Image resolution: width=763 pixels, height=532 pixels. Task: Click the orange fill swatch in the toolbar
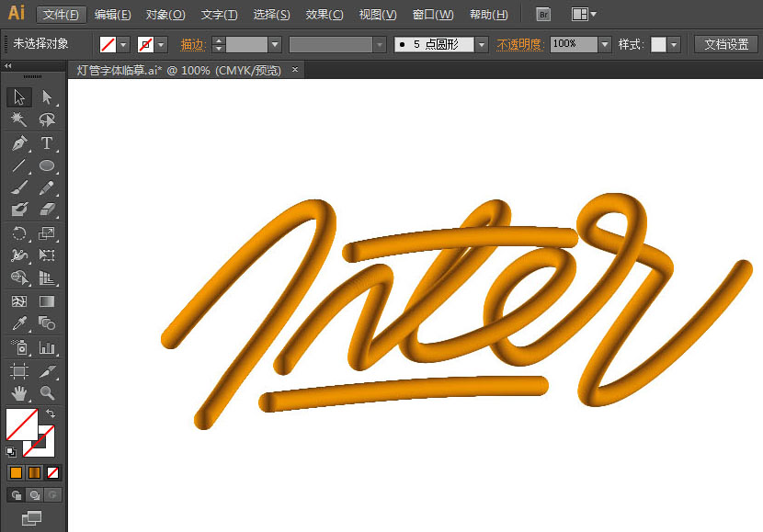click(x=17, y=472)
